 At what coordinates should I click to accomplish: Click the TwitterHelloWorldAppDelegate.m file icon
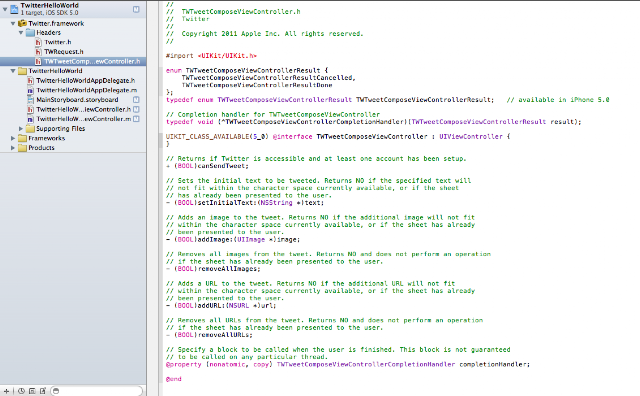[30, 90]
